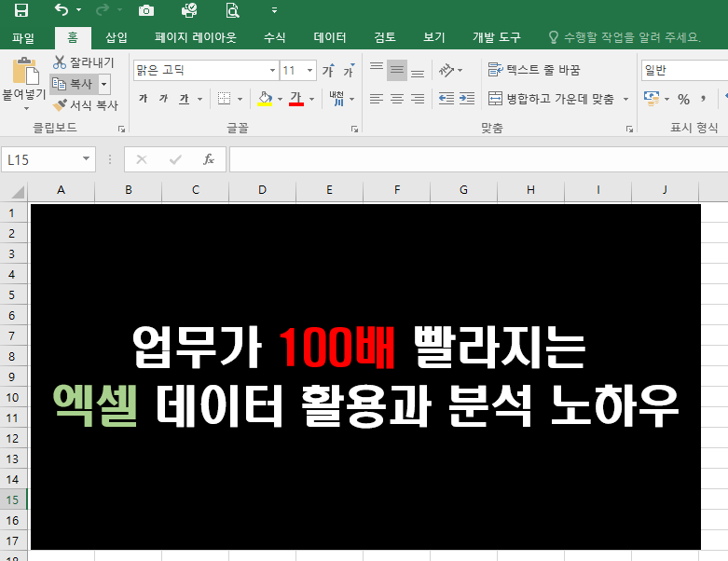Go to the 수식 tab
This screenshot has height=561, width=728.
click(274, 37)
